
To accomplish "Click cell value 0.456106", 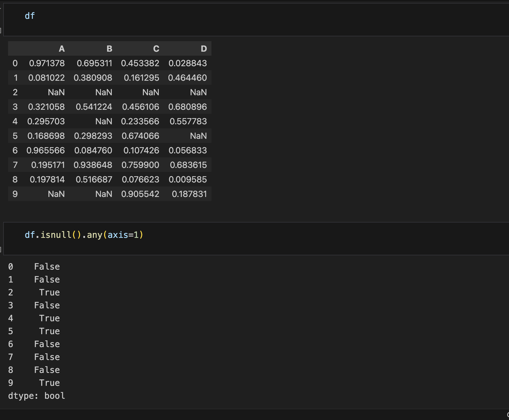I will click(141, 107).
